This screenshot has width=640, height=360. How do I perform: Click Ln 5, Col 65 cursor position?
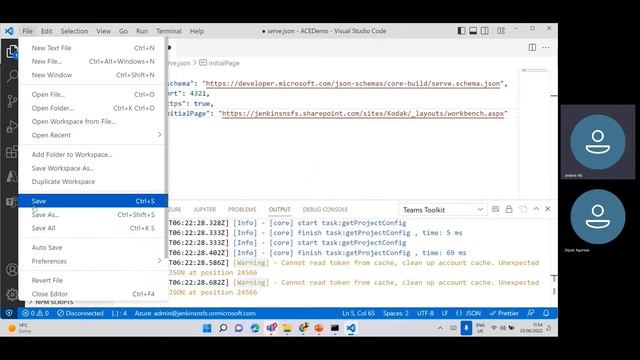pyautogui.click(x=358, y=313)
